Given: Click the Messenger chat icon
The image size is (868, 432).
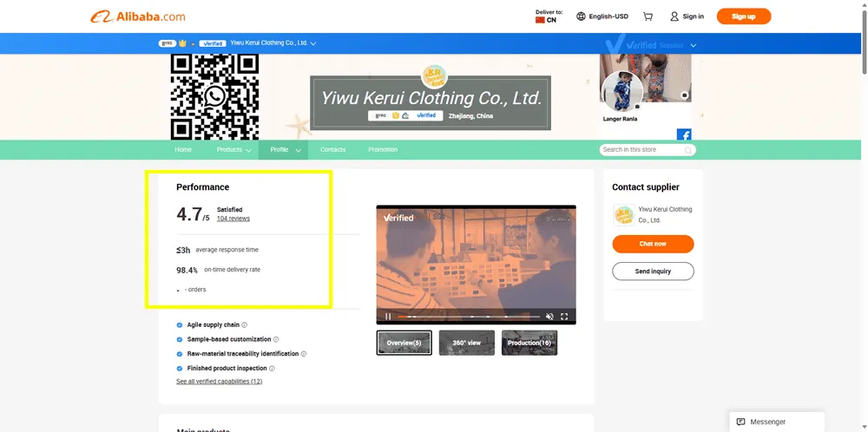Looking at the screenshot, I should coord(740,422).
